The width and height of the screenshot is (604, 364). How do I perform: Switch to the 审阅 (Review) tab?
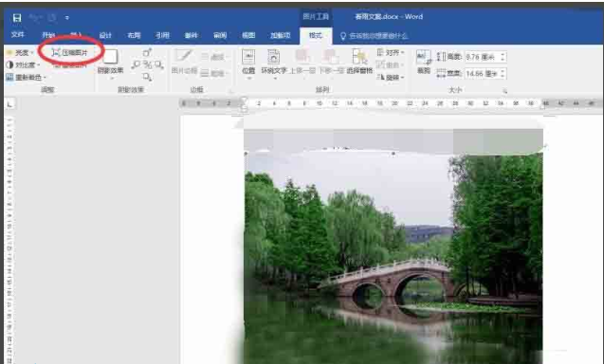(x=220, y=35)
